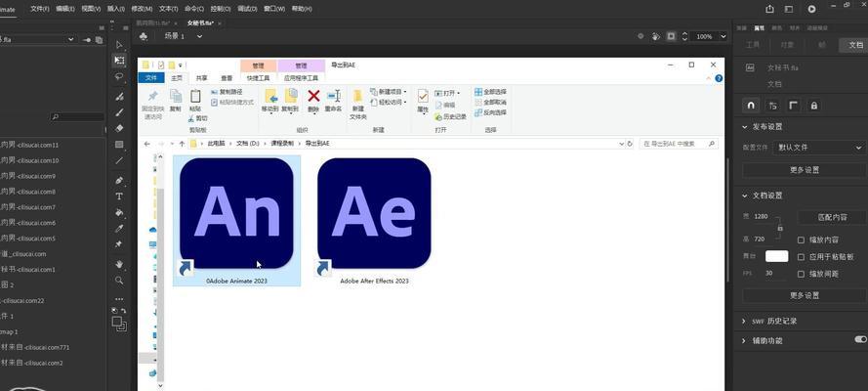Click the Quick Share upload icon

coord(769,9)
